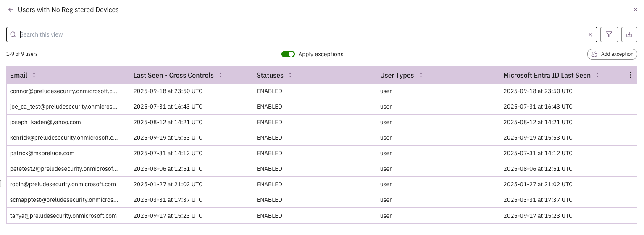Image resolution: width=644 pixels, height=235 pixels.
Task: Click Cross Controls date 2025-01-27 at 21:02 UTC
Action: pos(168,184)
